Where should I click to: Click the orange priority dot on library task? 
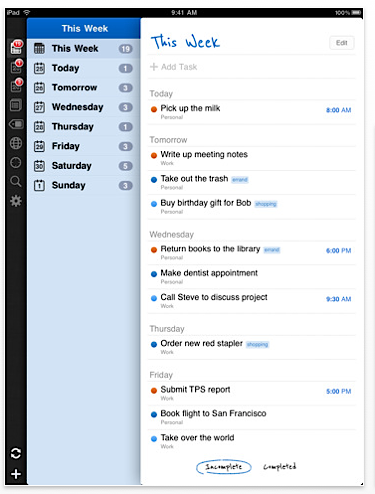pyautogui.click(x=154, y=250)
